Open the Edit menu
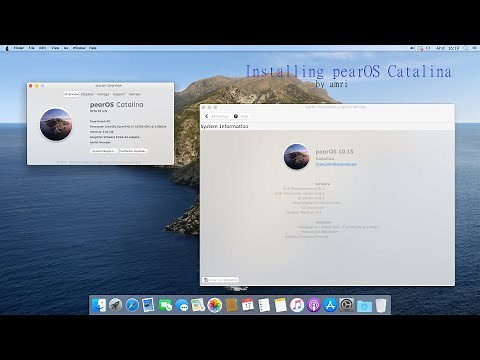The height and width of the screenshot is (360, 480). pyautogui.click(x=43, y=48)
